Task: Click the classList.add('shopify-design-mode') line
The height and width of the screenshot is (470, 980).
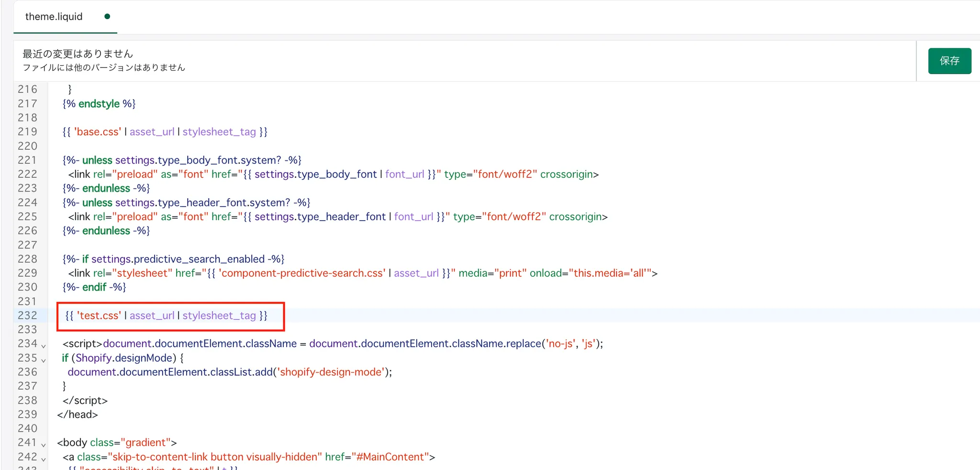Action: click(230, 372)
